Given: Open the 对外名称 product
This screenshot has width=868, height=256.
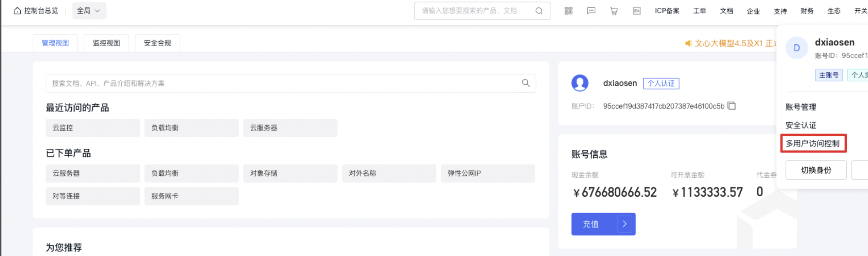Looking at the screenshot, I should click(x=389, y=174).
